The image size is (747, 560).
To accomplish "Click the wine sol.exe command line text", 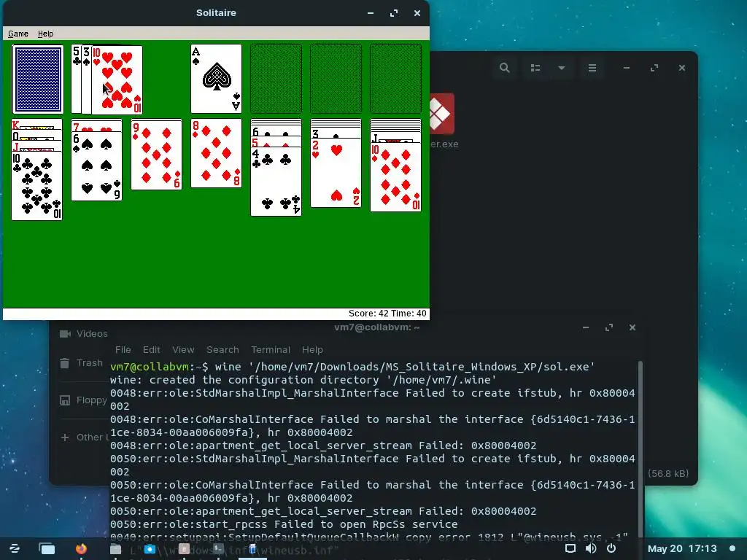I will (x=405, y=367).
